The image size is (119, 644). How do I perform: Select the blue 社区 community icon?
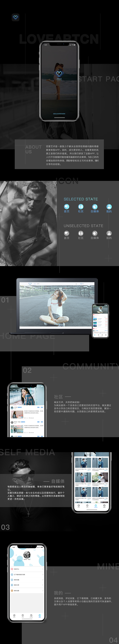point(81,207)
